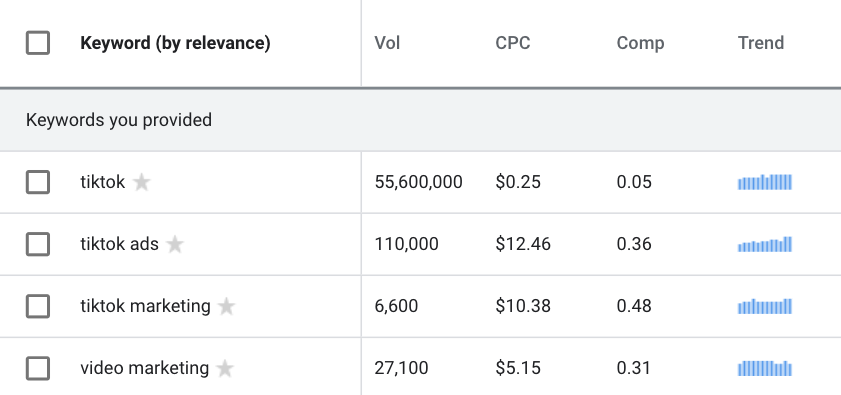Check the tiktok ads row checkbox
This screenshot has height=395, width=841.
[38, 245]
